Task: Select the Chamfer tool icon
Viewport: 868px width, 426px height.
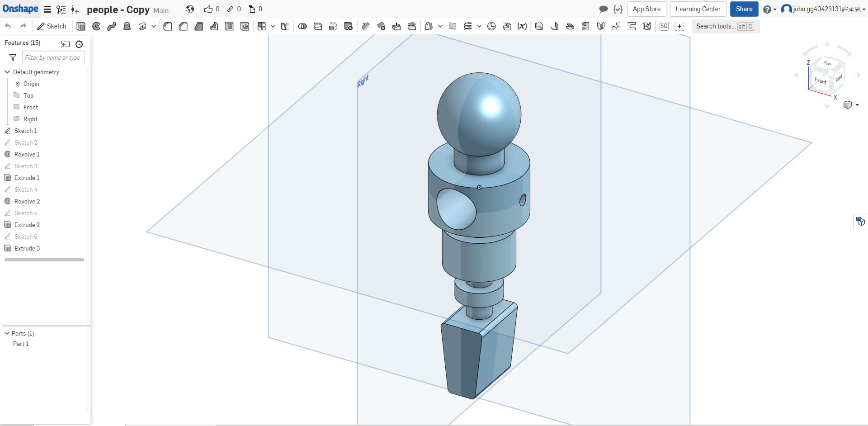Action: [x=183, y=26]
